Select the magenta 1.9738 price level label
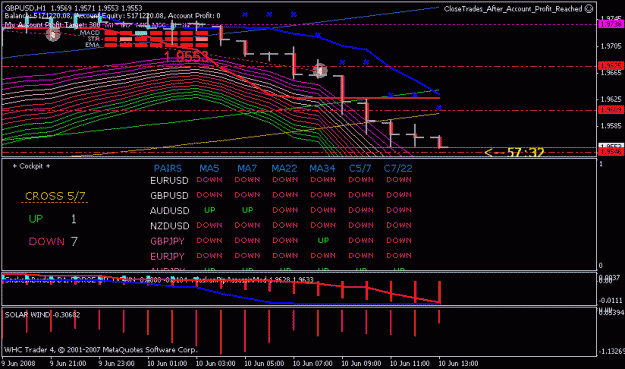This screenshot has height=369, width=625. coord(611,25)
